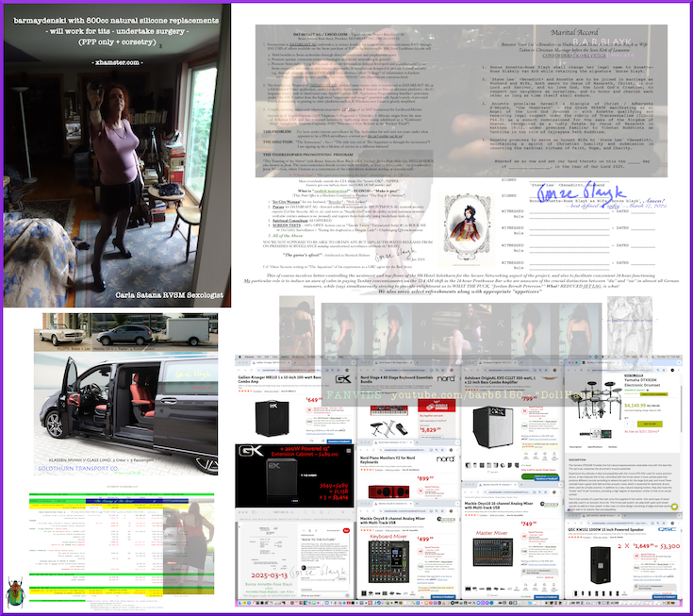Click yellow Add to Cart on Yamaha page

(650, 424)
